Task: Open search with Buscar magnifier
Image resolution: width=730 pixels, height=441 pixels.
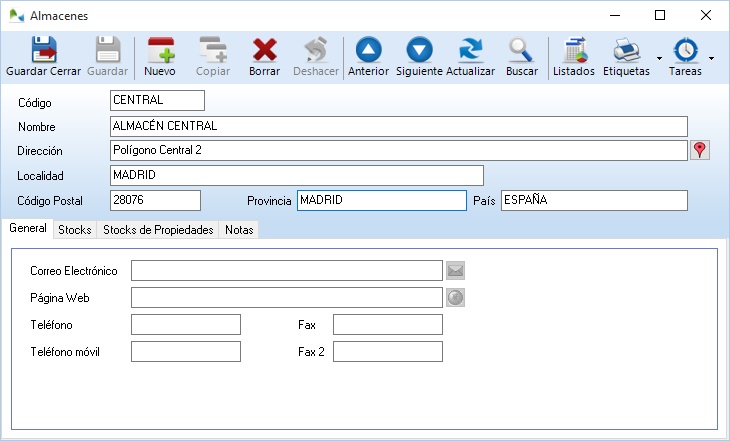Action: pos(521,50)
